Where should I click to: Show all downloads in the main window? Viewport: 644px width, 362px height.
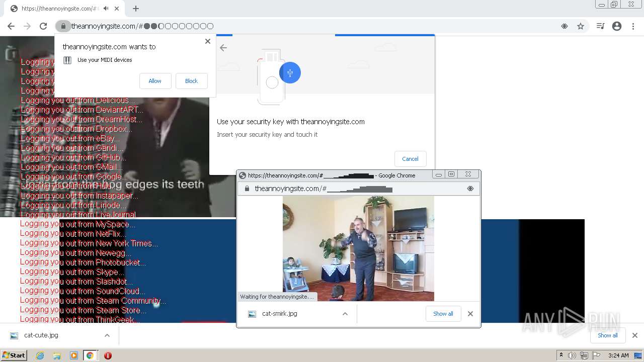click(x=608, y=335)
